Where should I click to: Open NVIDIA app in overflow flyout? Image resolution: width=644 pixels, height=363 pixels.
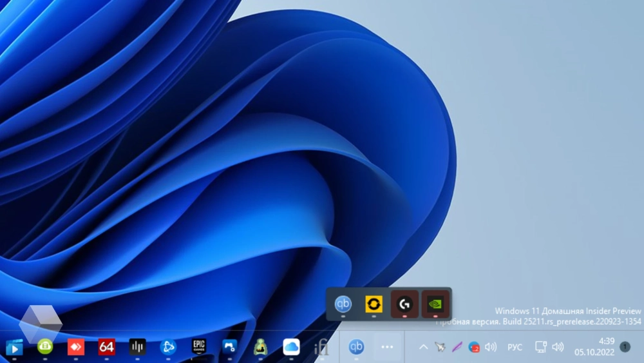coord(435,303)
